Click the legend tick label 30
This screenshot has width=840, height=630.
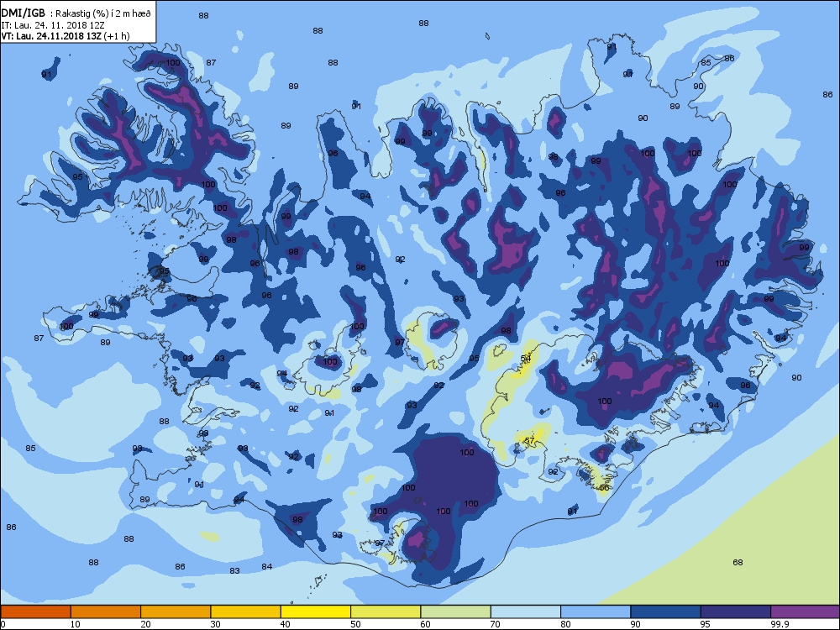(x=215, y=624)
